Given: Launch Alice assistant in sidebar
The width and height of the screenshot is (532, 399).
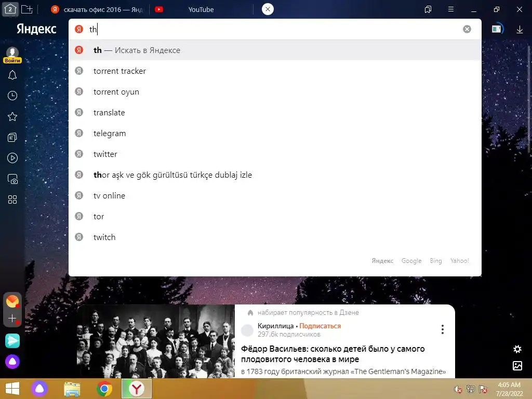Looking at the screenshot, I should point(12,362).
